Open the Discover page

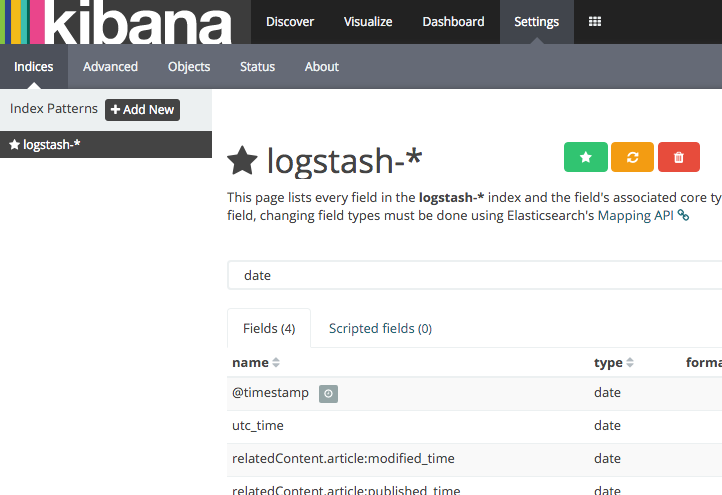click(x=290, y=22)
